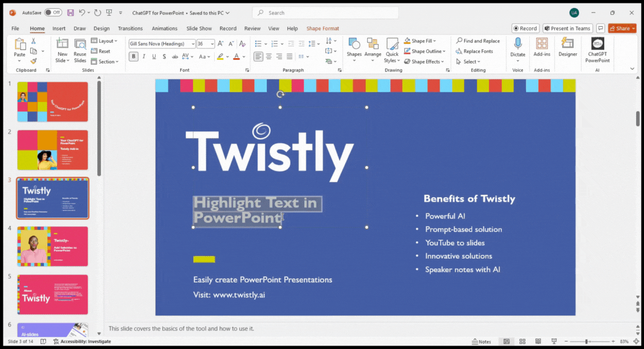This screenshot has width=644, height=349.
Task: Click the Save icon in title bar
Action: [70, 12]
